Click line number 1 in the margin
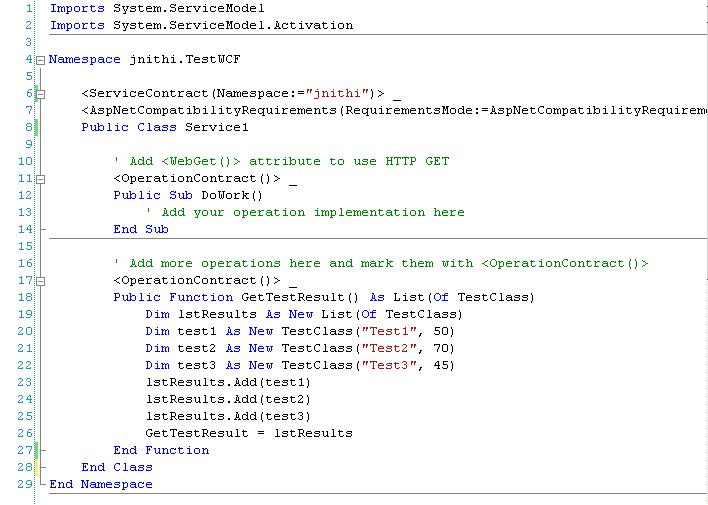Image resolution: width=708 pixels, height=505 pixels. (x=29, y=8)
